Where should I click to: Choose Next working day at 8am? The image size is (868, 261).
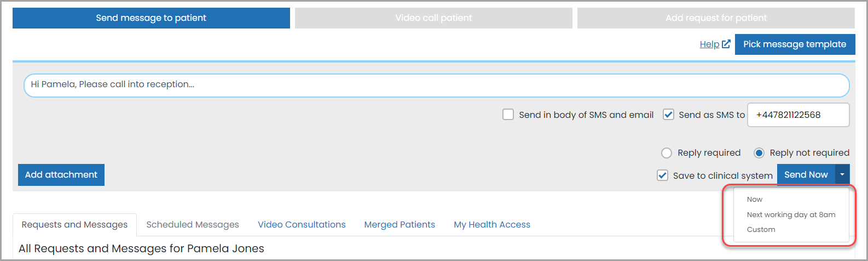pos(791,215)
